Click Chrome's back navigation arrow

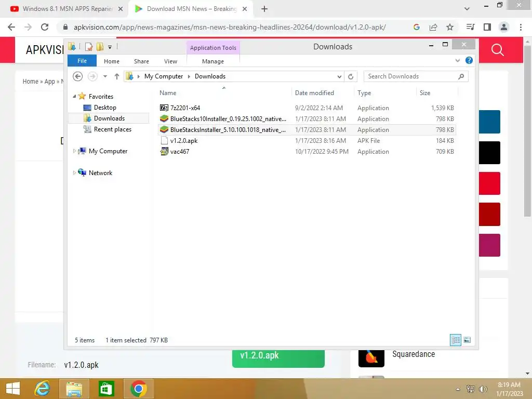coord(11,27)
